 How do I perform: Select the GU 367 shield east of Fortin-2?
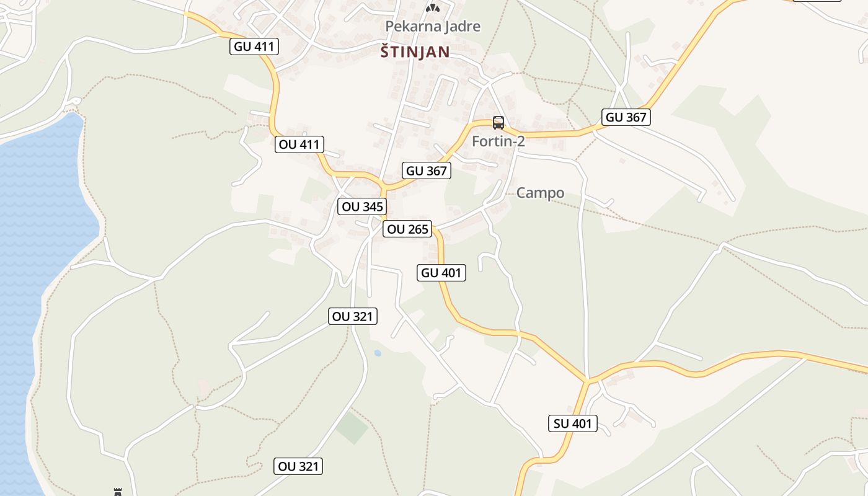(626, 117)
